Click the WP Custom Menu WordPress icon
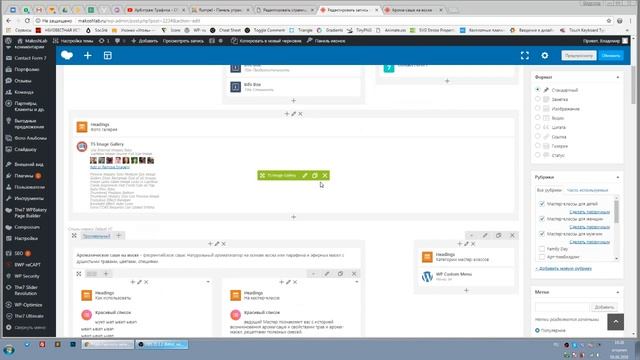The image size is (640, 360). tap(427, 276)
